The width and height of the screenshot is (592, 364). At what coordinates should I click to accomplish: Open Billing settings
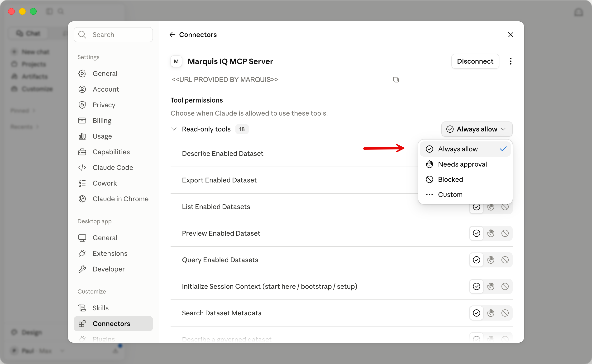click(x=113, y=120)
